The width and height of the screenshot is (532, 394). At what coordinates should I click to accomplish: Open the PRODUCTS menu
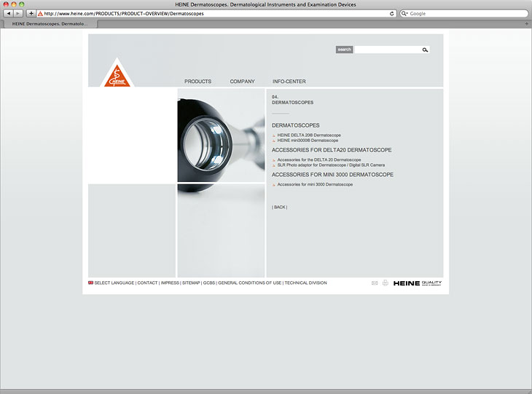coord(197,82)
